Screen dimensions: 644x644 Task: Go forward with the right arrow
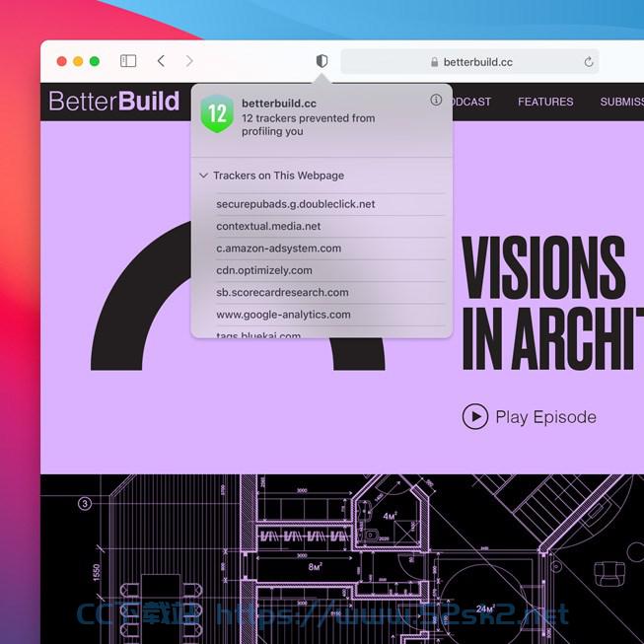(189, 61)
